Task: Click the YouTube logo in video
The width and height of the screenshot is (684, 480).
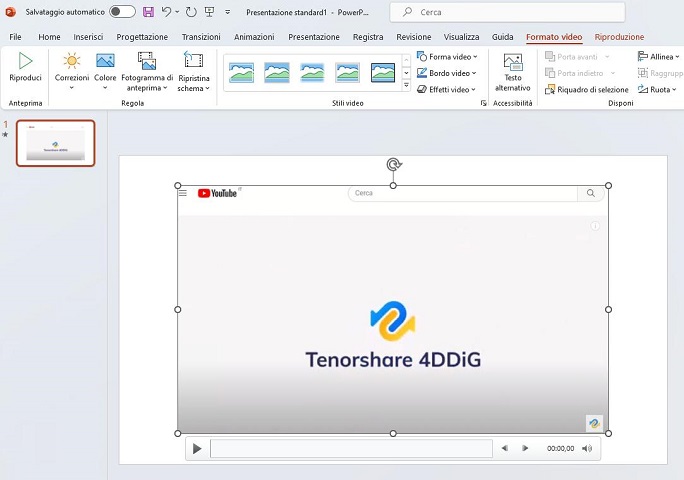Action: click(218, 193)
